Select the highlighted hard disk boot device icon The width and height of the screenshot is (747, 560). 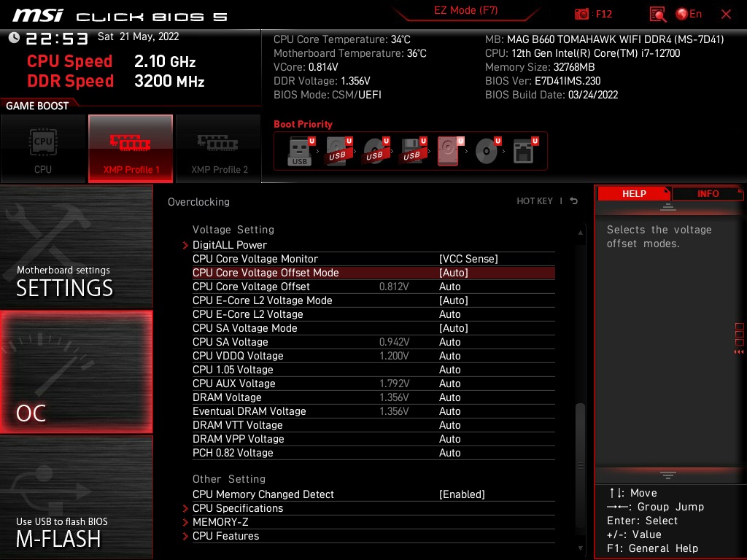click(x=449, y=151)
